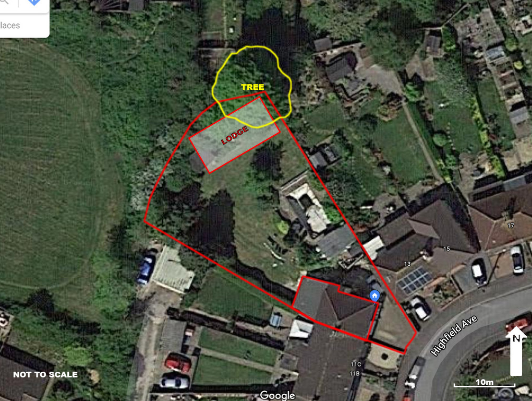Image resolution: width=532 pixels, height=401 pixels.
Task: Select the 11B address label
Action: (x=355, y=373)
